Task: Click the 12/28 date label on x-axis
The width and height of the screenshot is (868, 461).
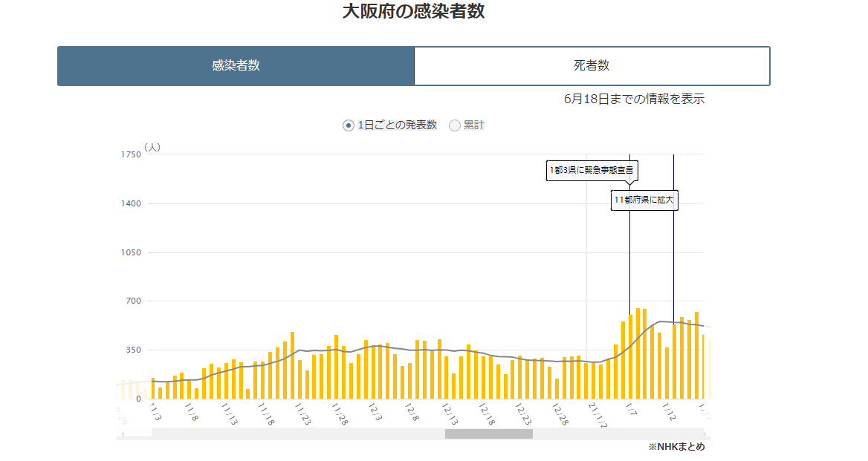Action: [x=560, y=414]
